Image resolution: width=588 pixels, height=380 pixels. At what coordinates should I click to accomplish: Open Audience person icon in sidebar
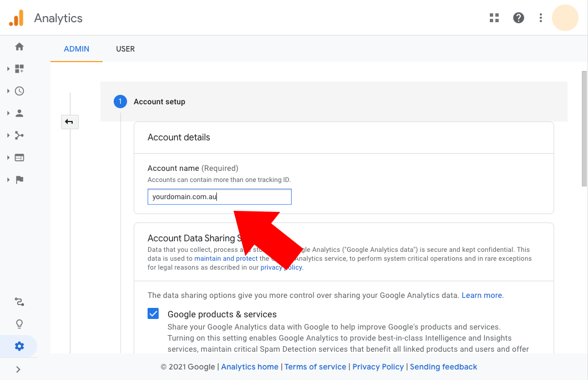coord(19,113)
